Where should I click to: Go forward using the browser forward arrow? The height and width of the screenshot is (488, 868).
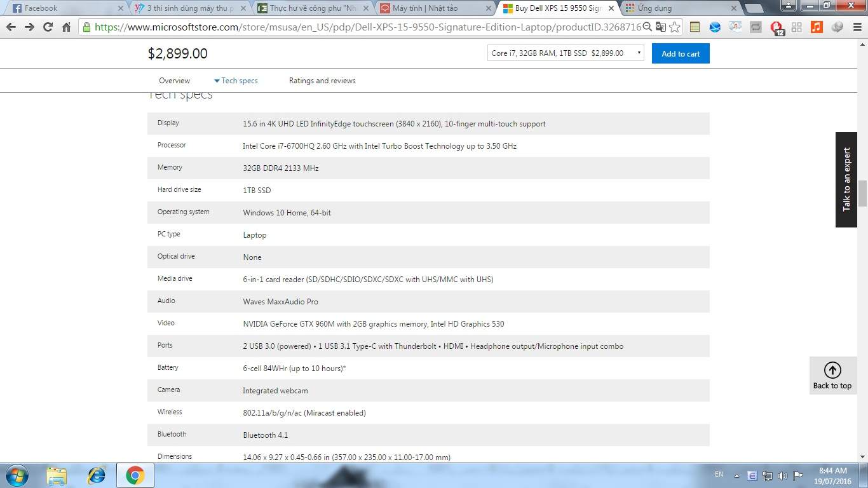tap(29, 27)
